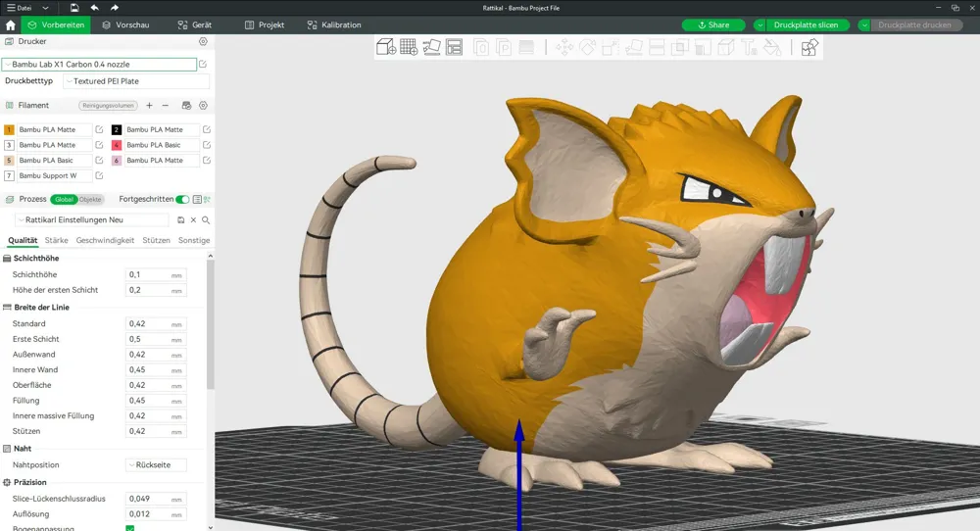Edit filament 7 Bambu Support W preset
Image resolution: width=980 pixels, height=531 pixels.
tap(99, 175)
